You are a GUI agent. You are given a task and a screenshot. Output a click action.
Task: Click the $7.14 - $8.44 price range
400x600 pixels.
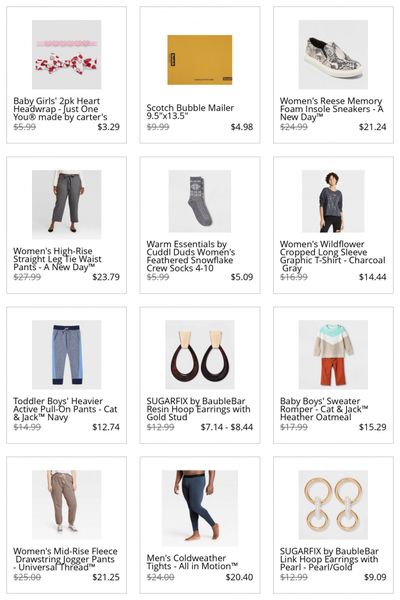point(227,427)
